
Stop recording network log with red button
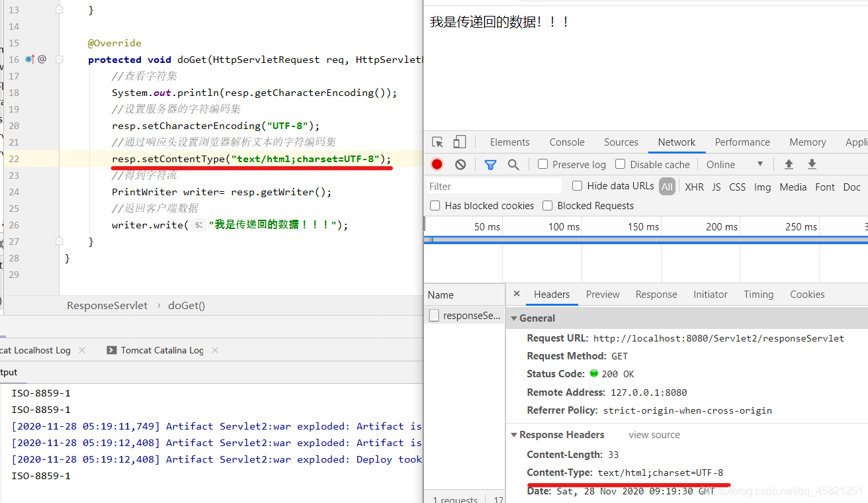pos(437,164)
